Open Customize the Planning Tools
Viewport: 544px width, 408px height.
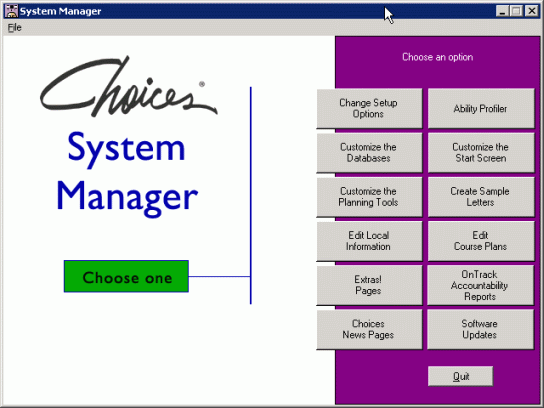click(x=369, y=197)
